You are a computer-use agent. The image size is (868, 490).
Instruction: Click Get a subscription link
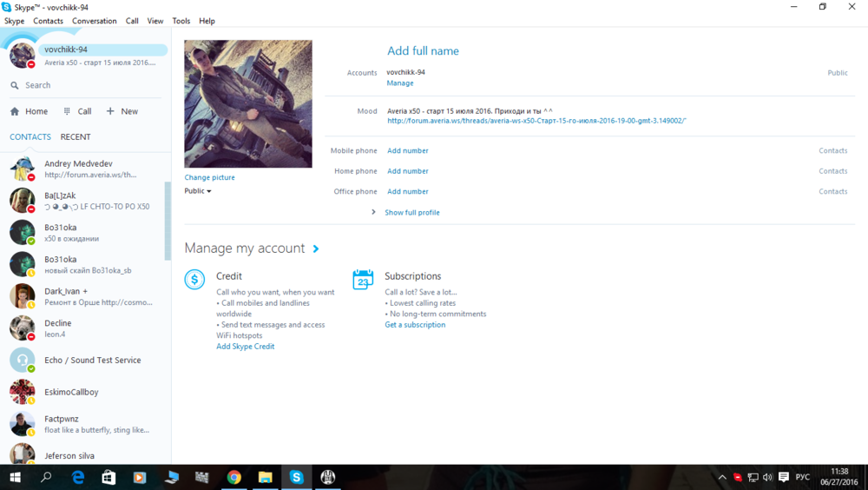[x=415, y=325]
